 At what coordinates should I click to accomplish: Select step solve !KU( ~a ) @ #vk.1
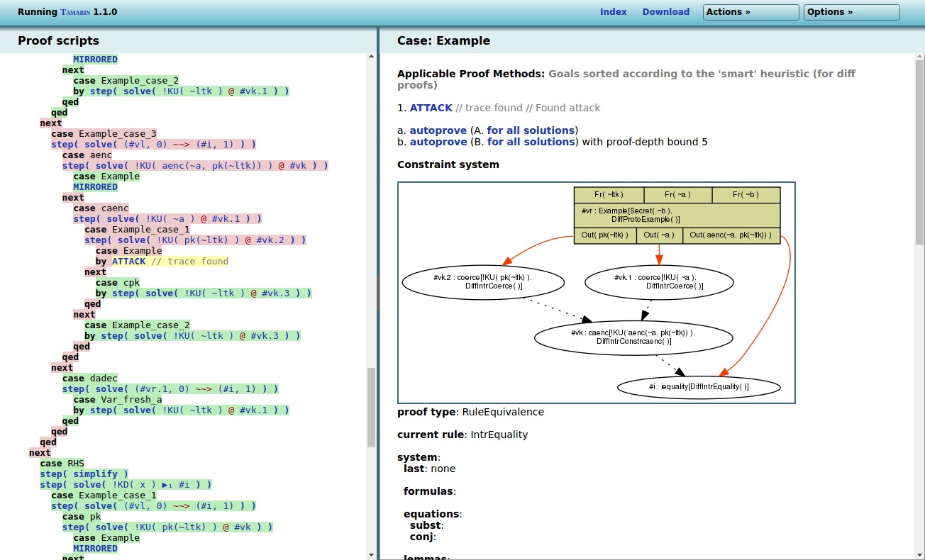[x=167, y=219]
